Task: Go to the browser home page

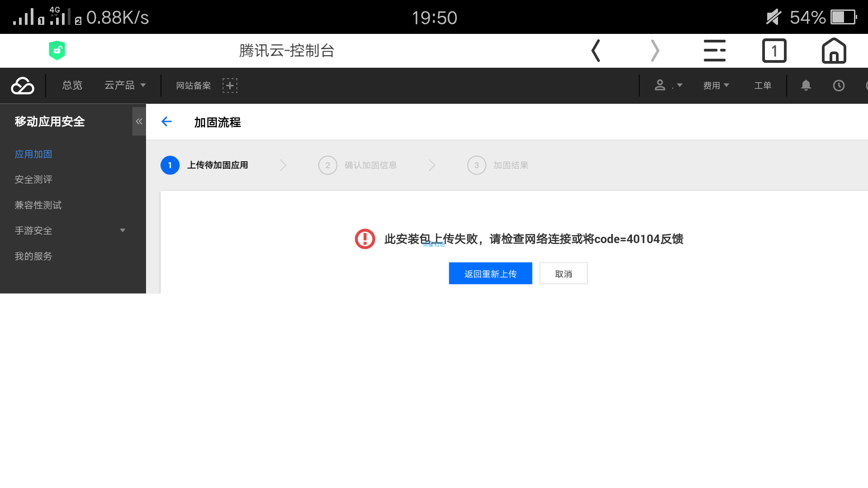Action: pos(834,51)
